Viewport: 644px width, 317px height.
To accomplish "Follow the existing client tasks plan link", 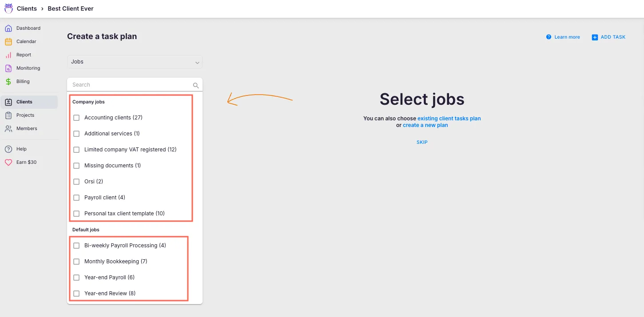I will [449, 119].
